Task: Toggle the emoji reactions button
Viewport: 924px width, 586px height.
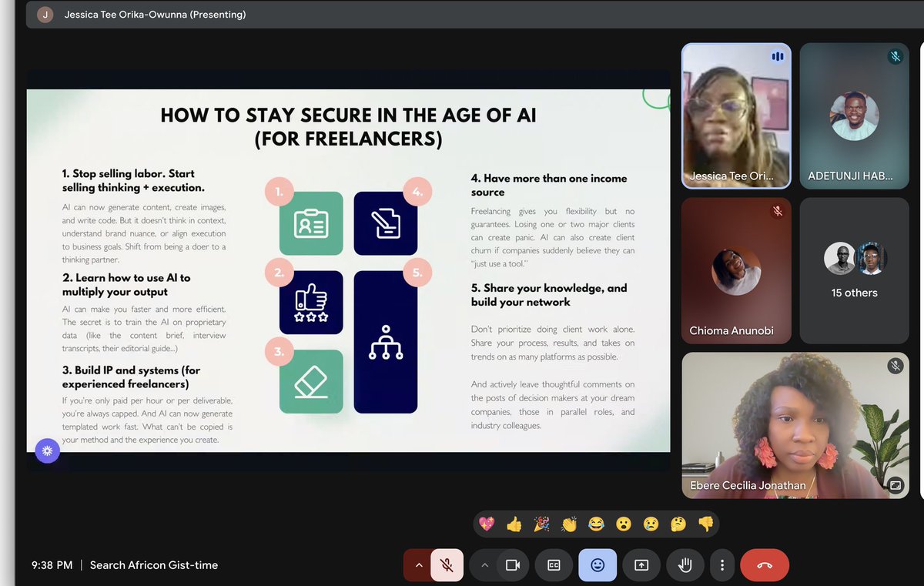Action: 598,564
